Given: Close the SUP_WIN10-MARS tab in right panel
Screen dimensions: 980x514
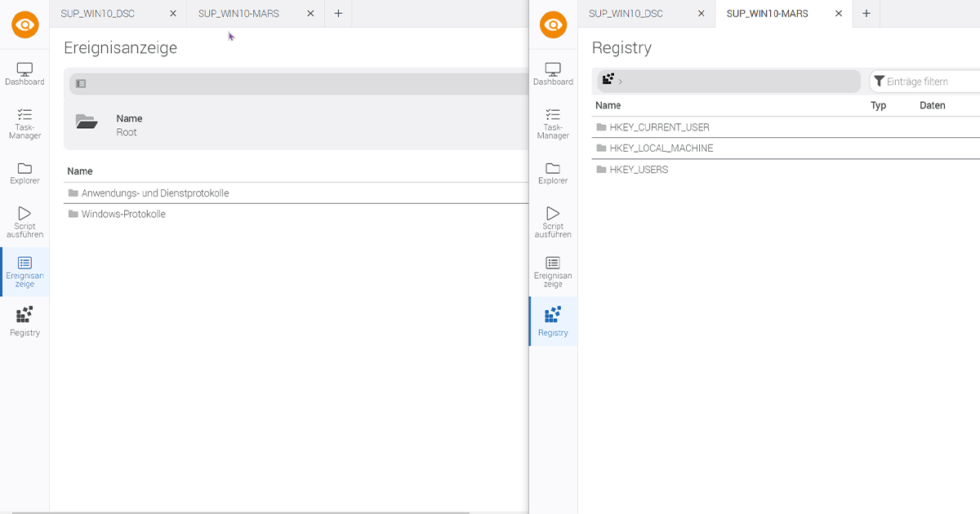Looking at the screenshot, I should 838,14.
